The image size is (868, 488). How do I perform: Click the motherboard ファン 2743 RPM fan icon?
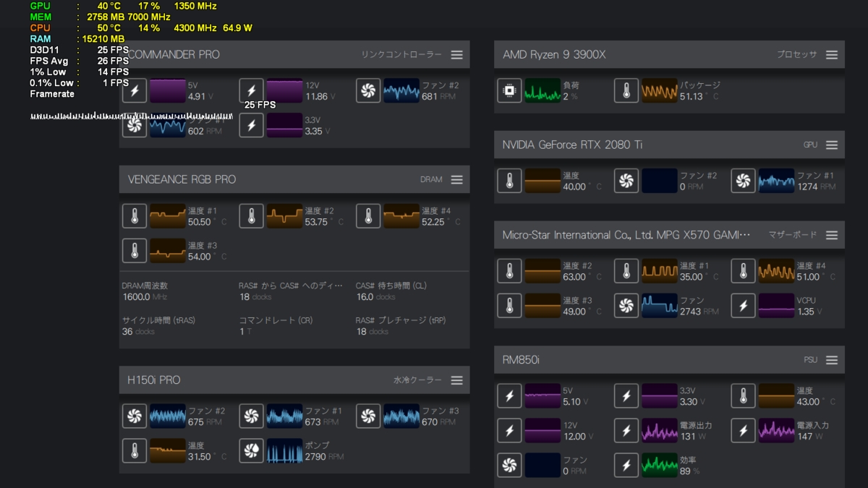click(627, 307)
